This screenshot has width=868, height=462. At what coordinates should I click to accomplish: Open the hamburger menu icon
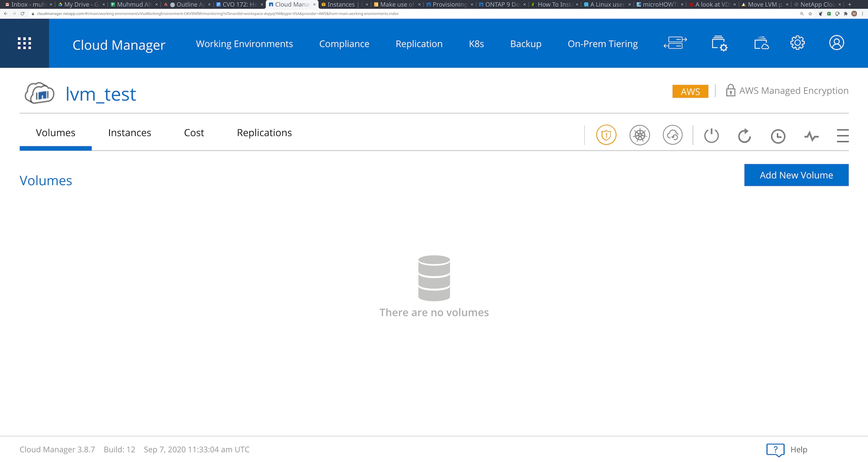[843, 136]
